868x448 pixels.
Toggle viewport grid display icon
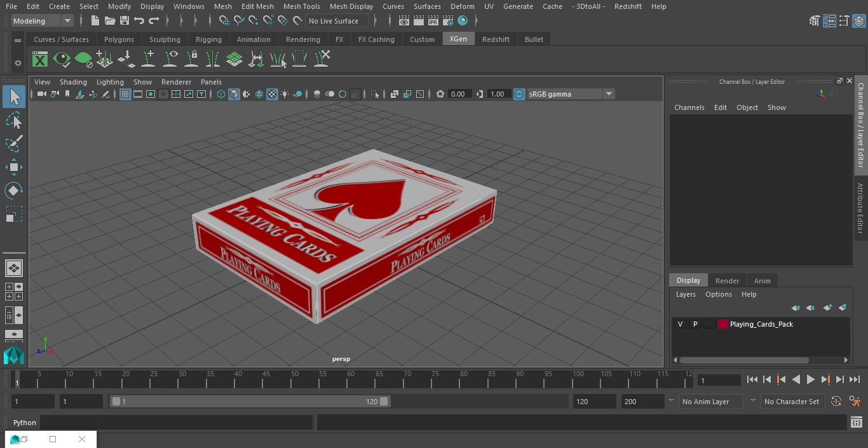125,94
